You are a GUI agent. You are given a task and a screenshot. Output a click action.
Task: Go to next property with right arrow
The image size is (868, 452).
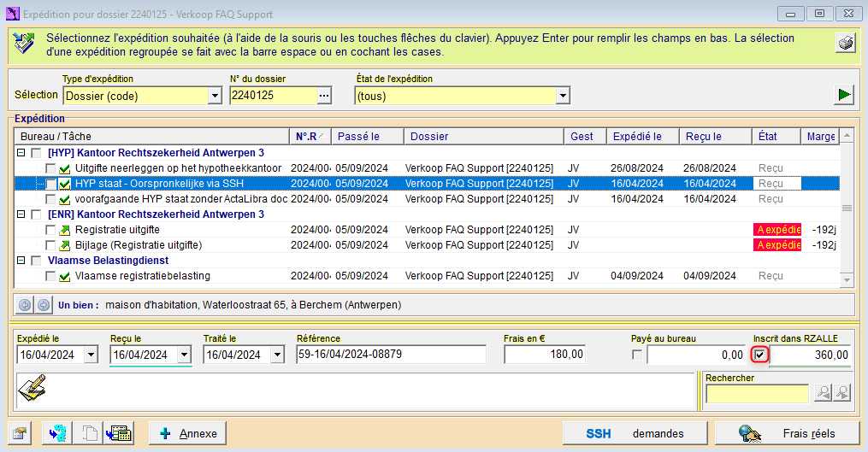coord(43,305)
